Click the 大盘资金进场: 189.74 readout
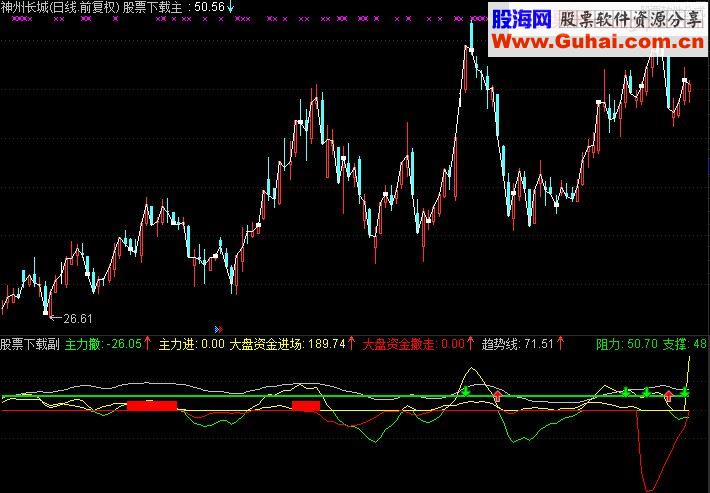The image size is (710, 493). click(x=288, y=344)
